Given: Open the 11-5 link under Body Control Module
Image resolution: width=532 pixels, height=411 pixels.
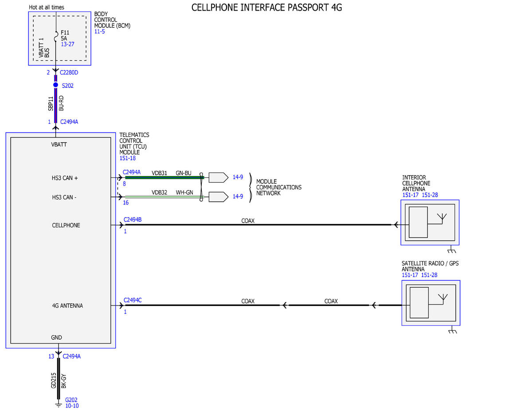Looking at the screenshot, I should pos(99,32).
